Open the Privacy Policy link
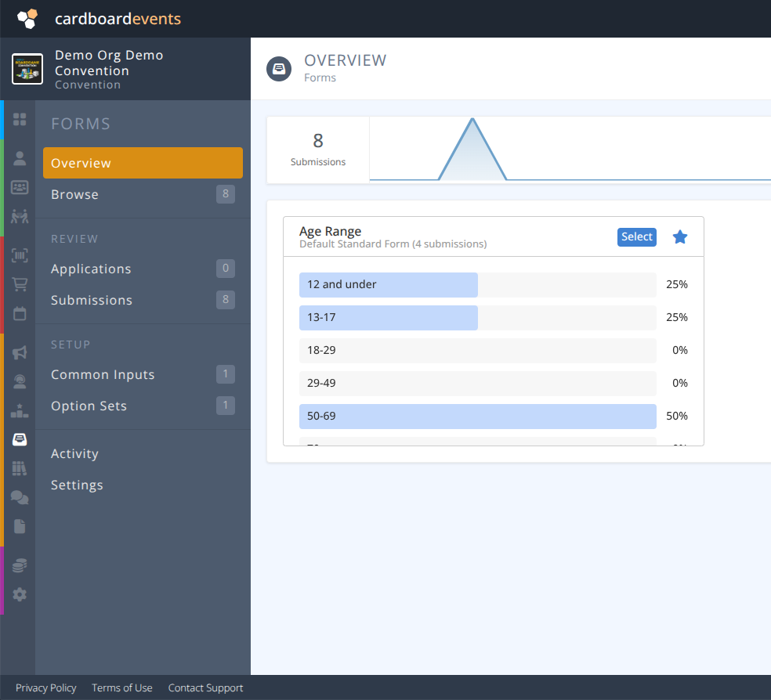Image resolution: width=771 pixels, height=700 pixels. (x=46, y=687)
